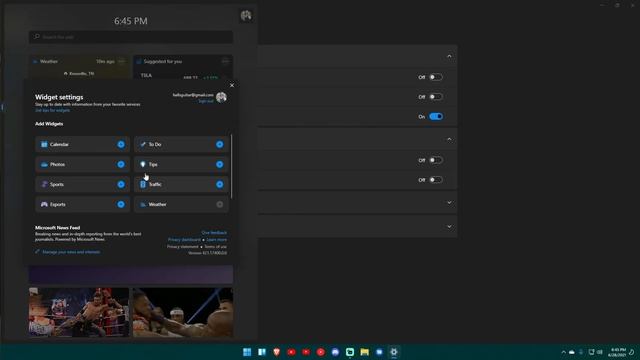This screenshot has width=640, height=360.
Task: Enable the last Off toggle in Settings' second group
Action: coord(436,180)
